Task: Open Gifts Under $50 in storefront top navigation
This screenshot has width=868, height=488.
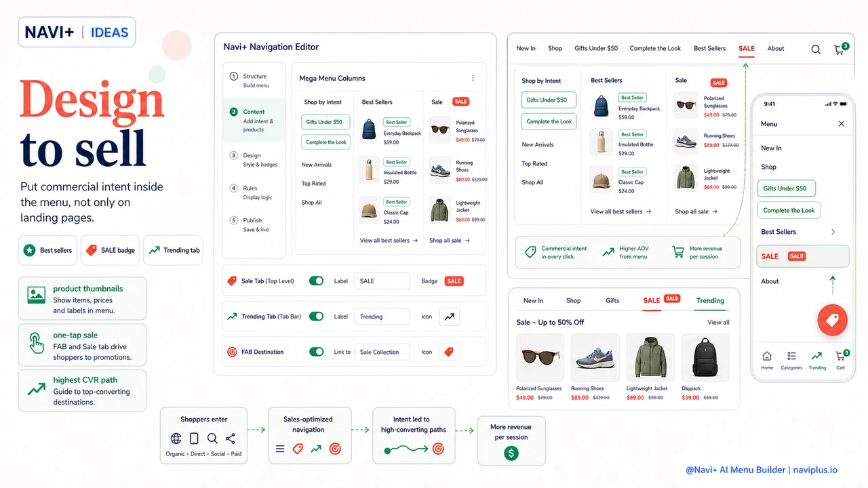Action: click(x=596, y=49)
